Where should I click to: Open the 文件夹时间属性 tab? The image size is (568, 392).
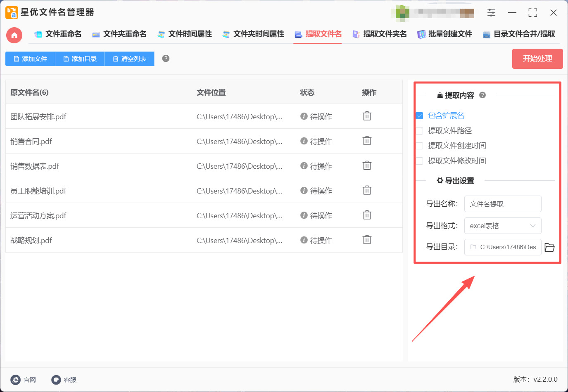pyautogui.click(x=253, y=34)
